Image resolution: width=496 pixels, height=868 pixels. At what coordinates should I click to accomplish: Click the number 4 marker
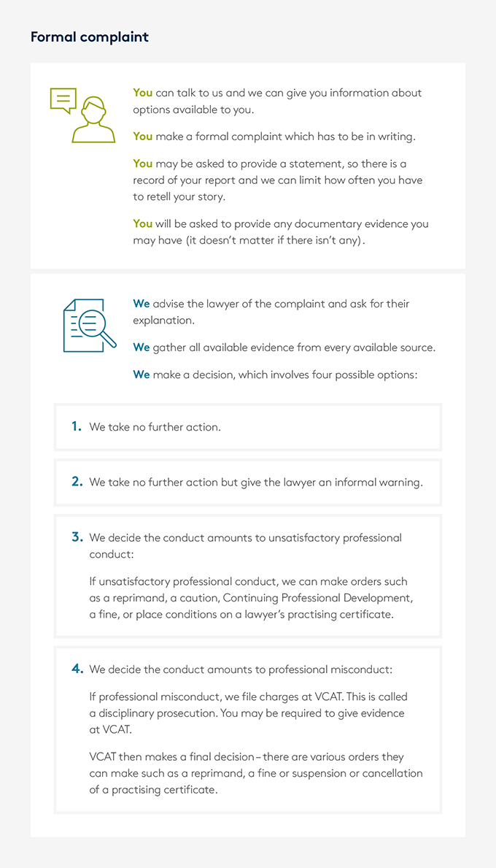pos(77,669)
